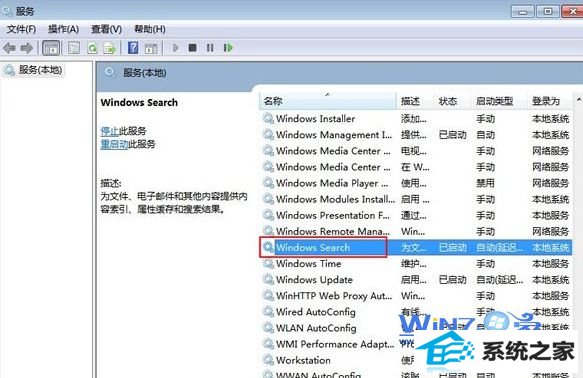583x378 pixels.
Task: Open the 文件(F) menu
Action: tap(22, 29)
